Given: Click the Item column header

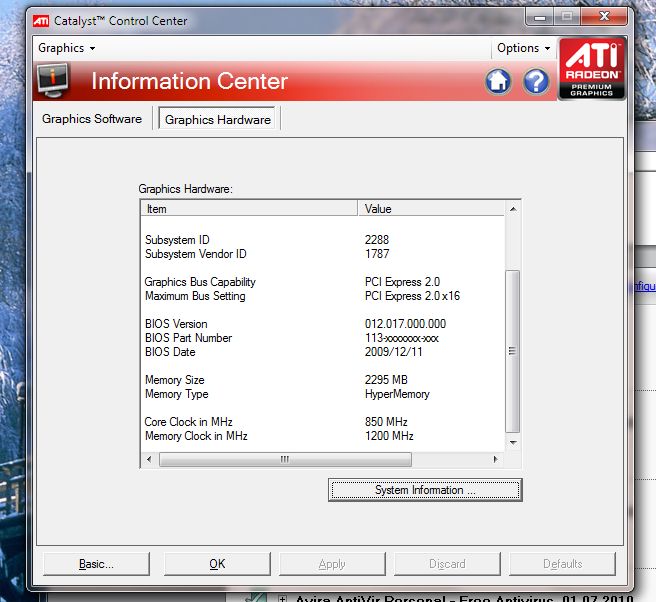Looking at the screenshot, I should tap(249, 208).
